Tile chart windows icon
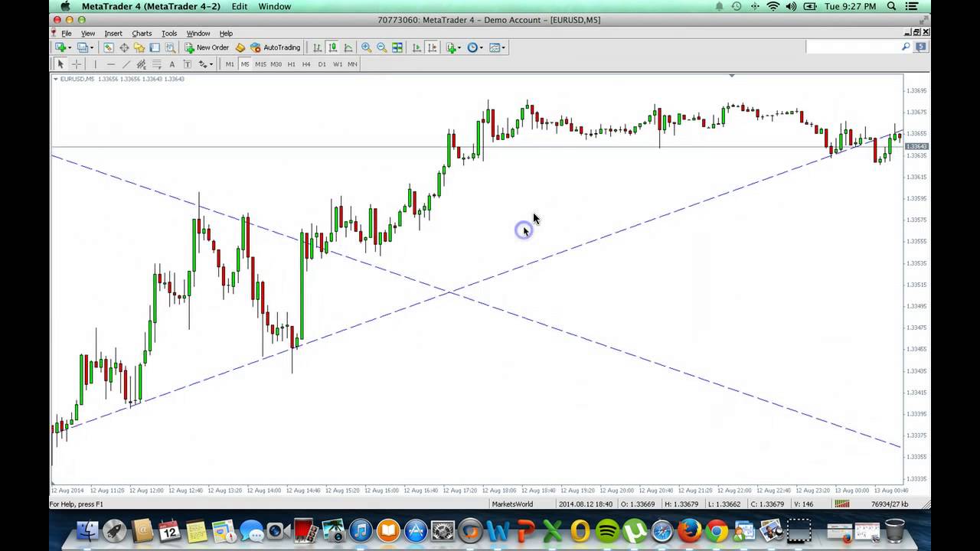This screenshot has height=551, width=980. tap(397, 47)
